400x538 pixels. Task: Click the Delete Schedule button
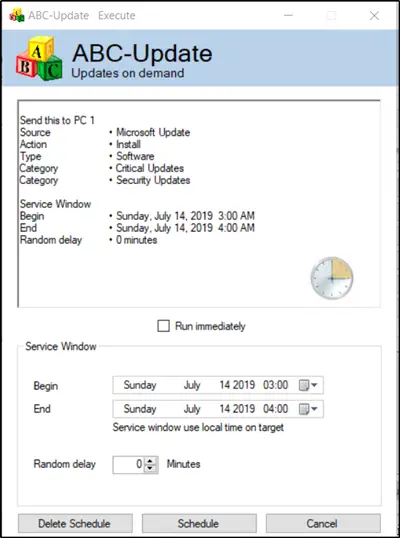[75, 524]
